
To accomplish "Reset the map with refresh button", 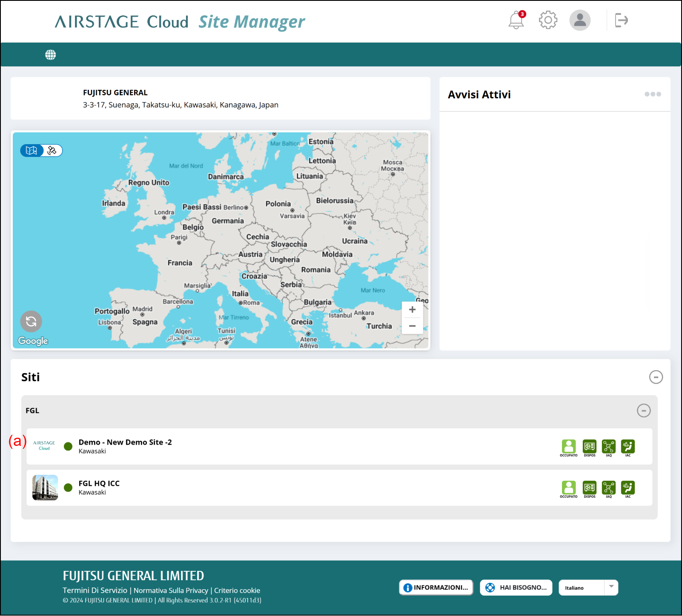I will tap(31, 322).
